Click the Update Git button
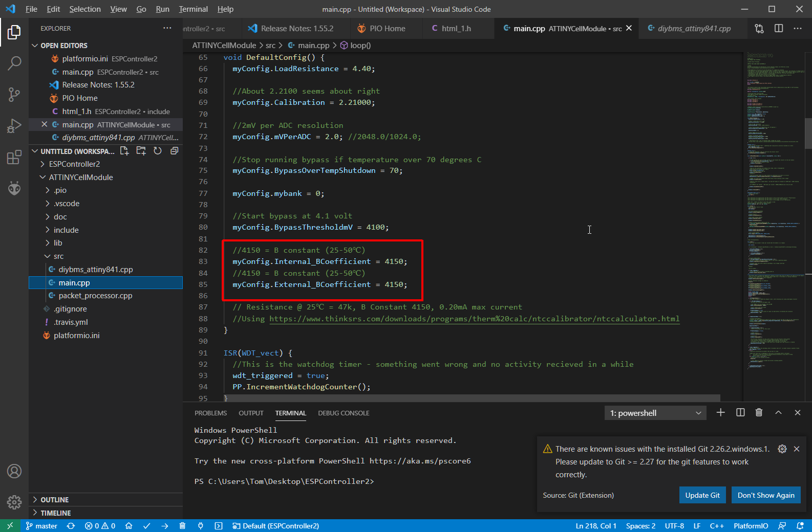This screenshot has height=532, width=812. (x=702, y=495)
